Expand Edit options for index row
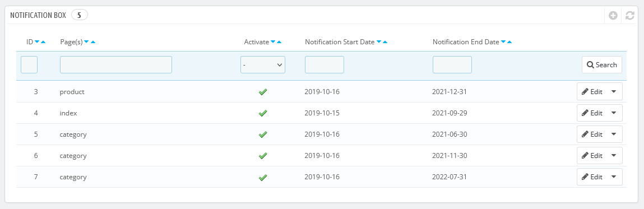The image size is (644, 209). point(614,113)
